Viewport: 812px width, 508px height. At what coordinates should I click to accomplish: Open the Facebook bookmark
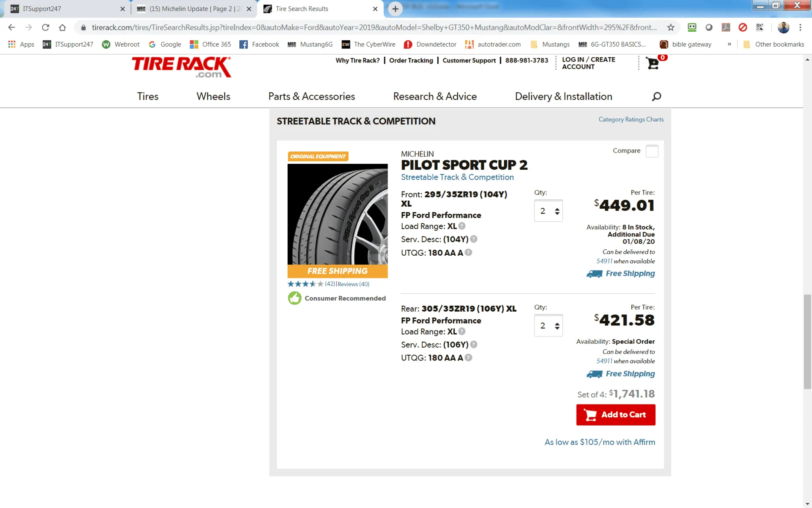259,44
